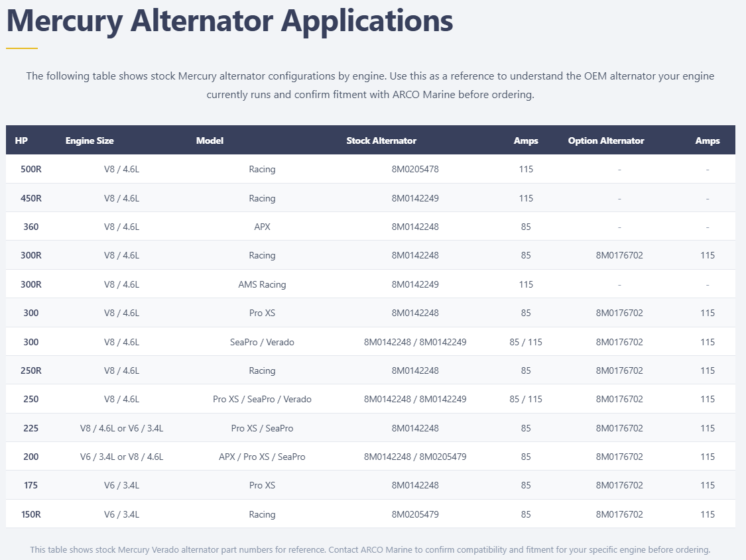
Task: Click the Mercury Alternator Applications heading
Action: (x=229, y=21)
